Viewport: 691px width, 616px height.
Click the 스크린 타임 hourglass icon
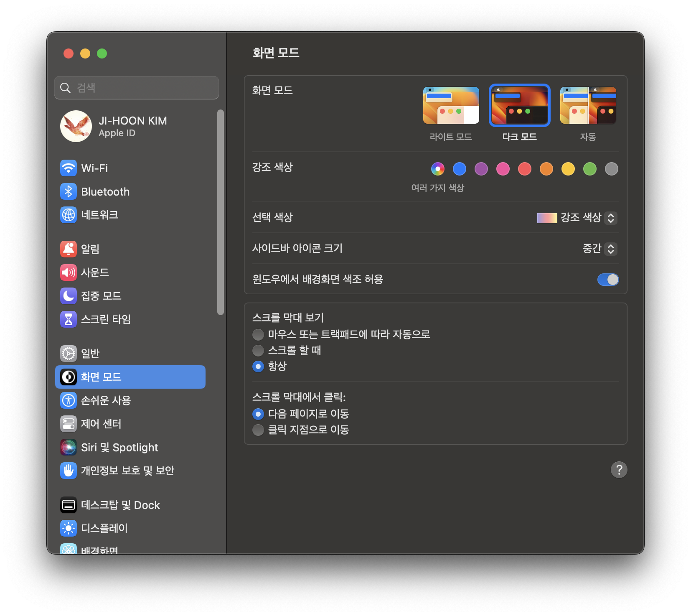pos(69,319)
